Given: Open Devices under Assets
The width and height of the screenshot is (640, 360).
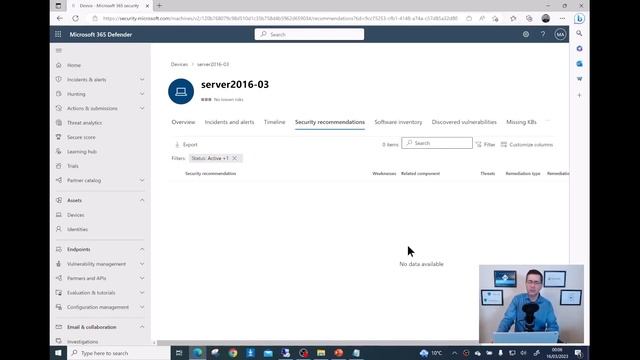Looking at the screenshot, I should pyautogui.click(x=76, y=215).
